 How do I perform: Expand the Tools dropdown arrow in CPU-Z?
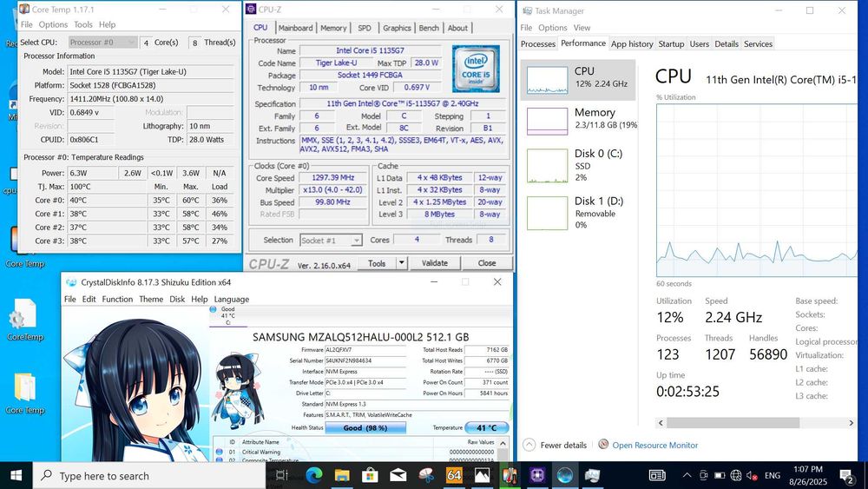click(402, 263)
